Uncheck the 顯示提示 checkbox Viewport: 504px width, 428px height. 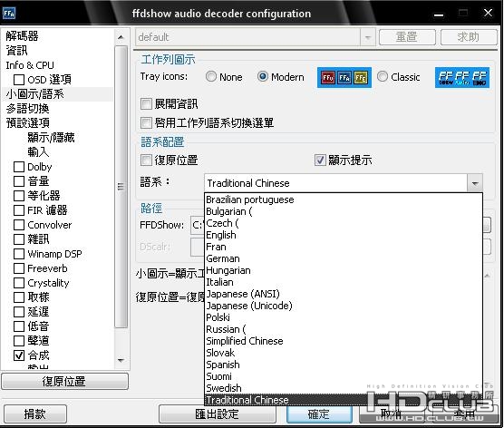320,160
